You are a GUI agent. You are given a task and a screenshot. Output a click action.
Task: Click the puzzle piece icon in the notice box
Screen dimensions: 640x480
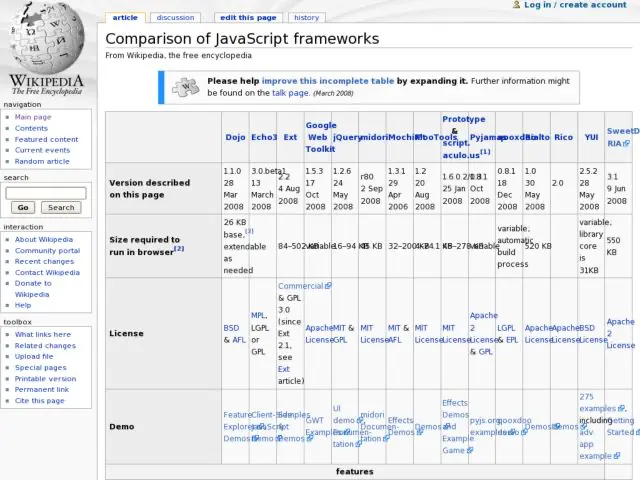tap(186, 87)
